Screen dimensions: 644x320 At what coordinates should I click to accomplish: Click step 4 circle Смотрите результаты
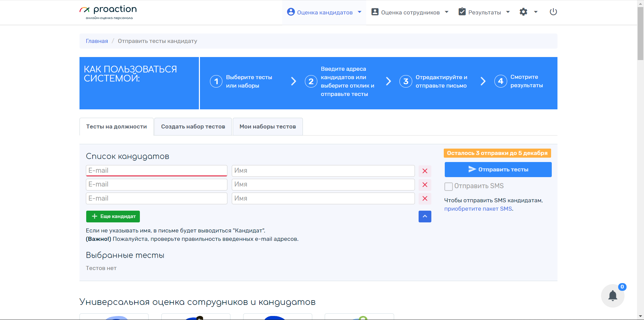501,81
